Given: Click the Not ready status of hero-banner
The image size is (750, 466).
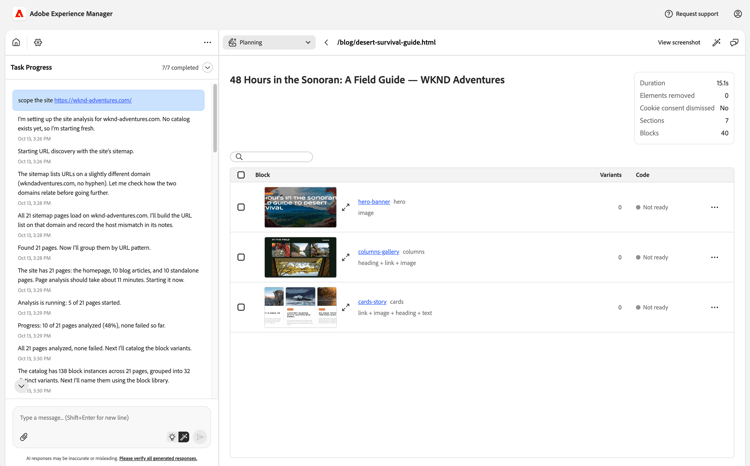Looking at the screenshot, I should 652,207.
